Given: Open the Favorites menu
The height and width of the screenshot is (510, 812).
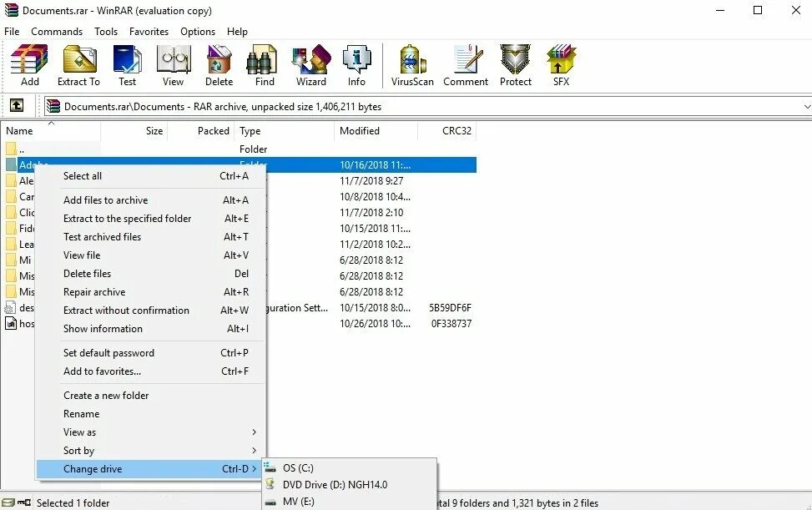Looking at the screenshot, I should coord(149,32).
